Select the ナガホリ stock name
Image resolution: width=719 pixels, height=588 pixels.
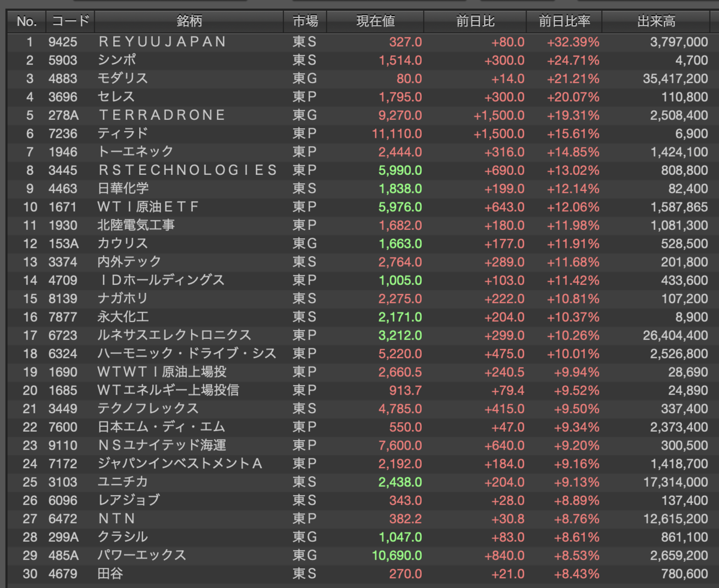123,298
